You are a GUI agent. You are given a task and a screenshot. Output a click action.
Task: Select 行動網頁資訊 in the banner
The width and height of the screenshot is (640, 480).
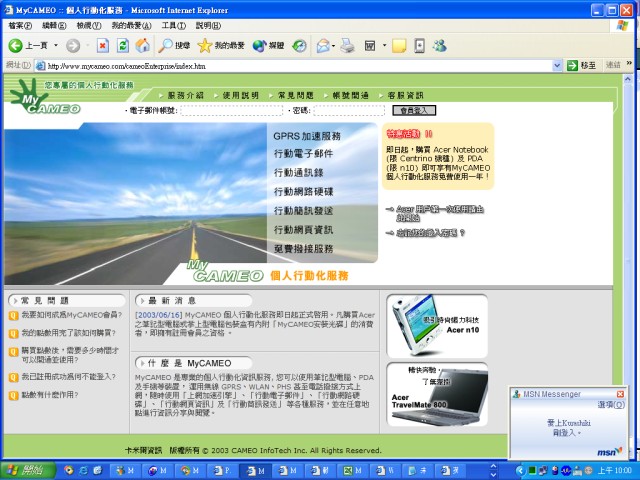(x=303, y=230)
